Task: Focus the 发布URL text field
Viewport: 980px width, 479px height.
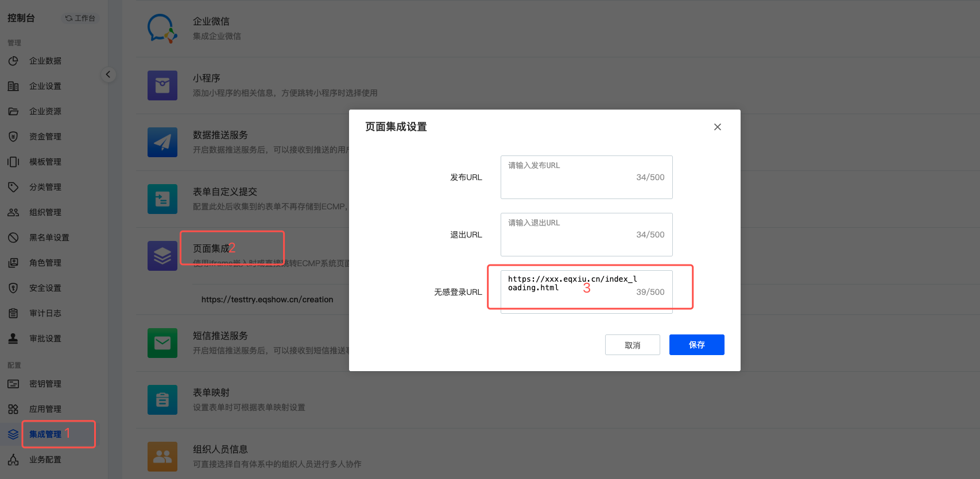Action: coord(586,177)
